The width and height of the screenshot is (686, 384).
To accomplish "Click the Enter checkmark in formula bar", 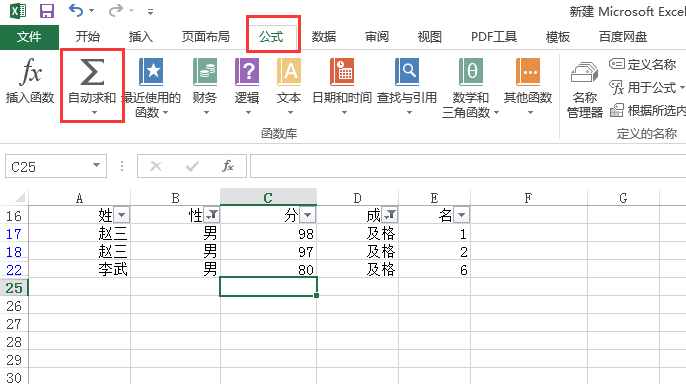I will [192, 166].
